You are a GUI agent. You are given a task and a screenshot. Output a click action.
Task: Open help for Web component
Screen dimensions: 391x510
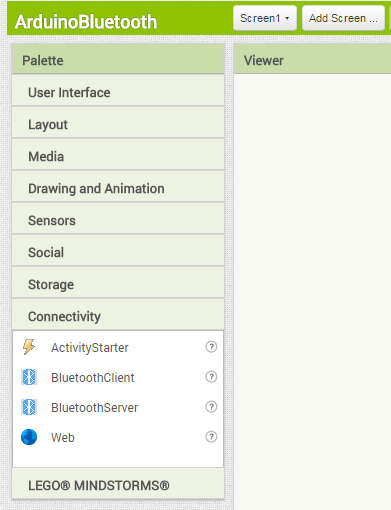tap(211, 437)
